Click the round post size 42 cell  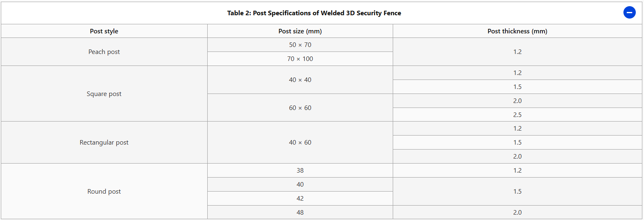(x=300, y=199)
